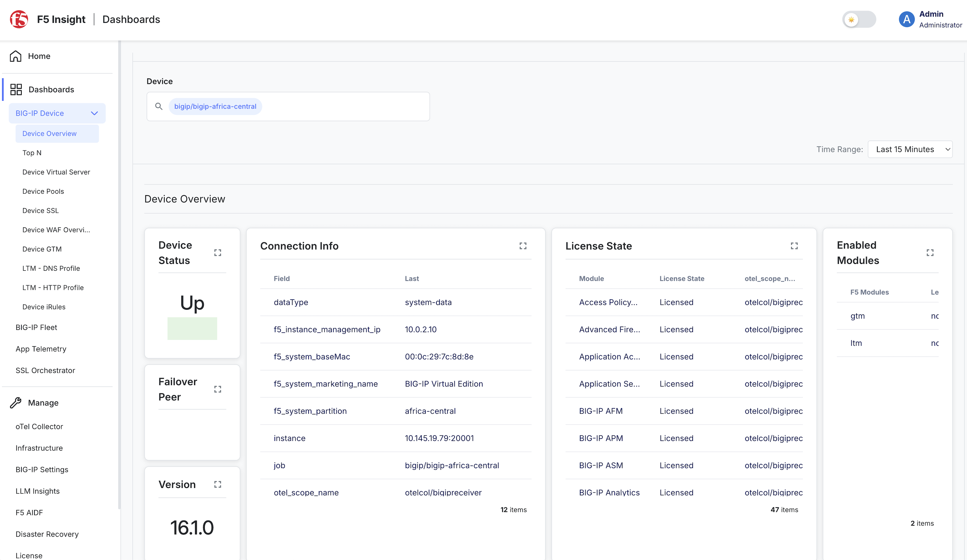Open License page in sidebar
Screen dimensions: 967x560
coord(29,555)
